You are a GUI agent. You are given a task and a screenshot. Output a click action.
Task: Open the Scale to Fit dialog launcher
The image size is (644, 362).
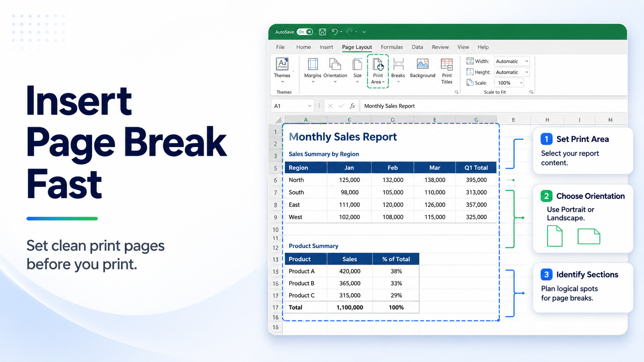(x=531, y=92)
